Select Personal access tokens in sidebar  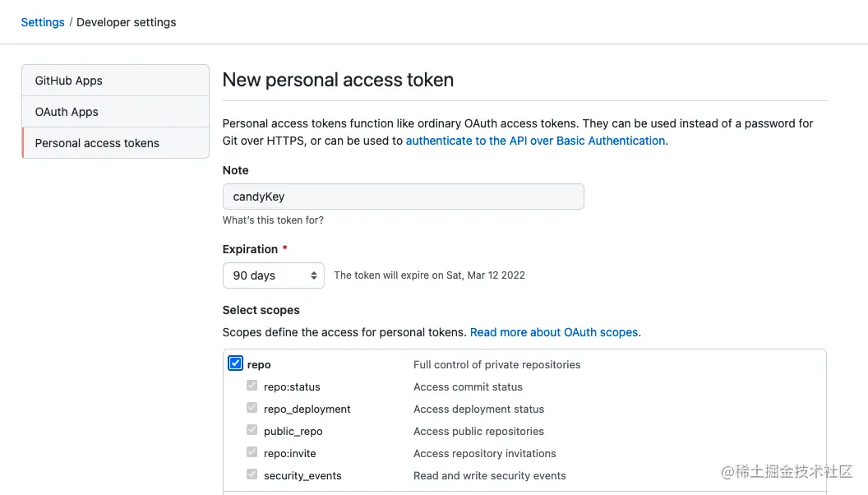coord(116,143)
